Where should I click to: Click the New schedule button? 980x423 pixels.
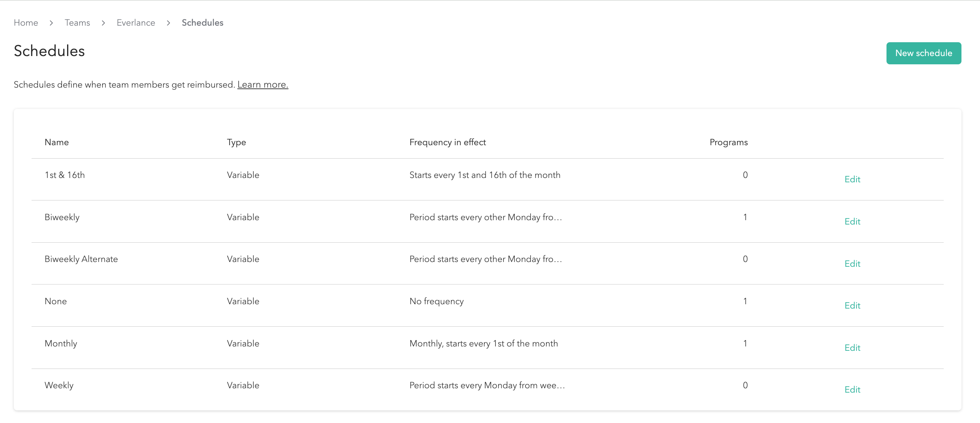coord(923,53)
